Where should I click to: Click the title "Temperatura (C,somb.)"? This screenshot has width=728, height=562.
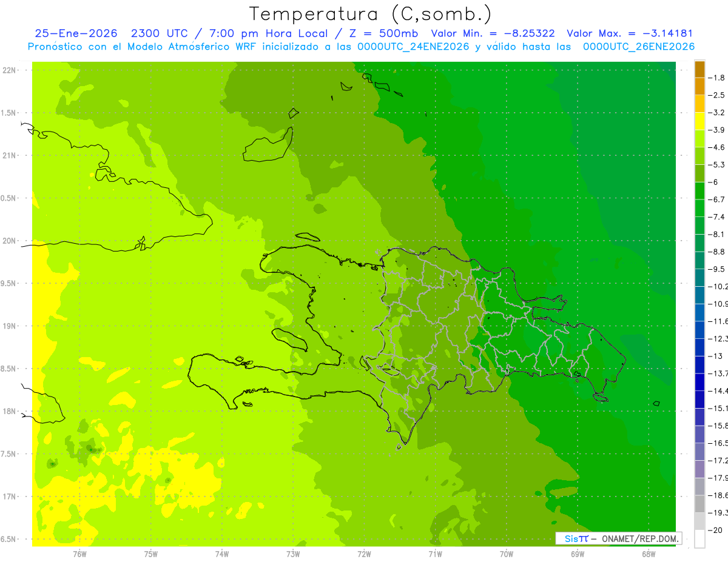click(371, 14)
